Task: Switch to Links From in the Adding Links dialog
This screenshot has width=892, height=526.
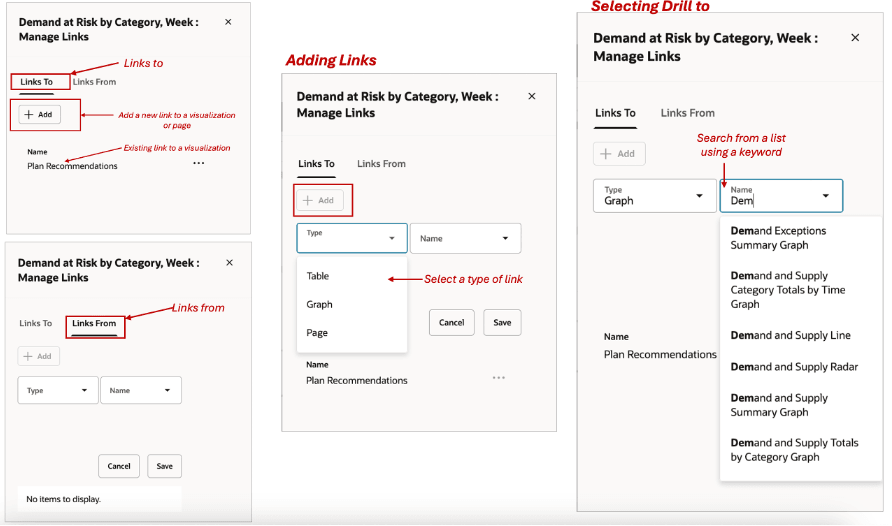Action: point(381,164)
